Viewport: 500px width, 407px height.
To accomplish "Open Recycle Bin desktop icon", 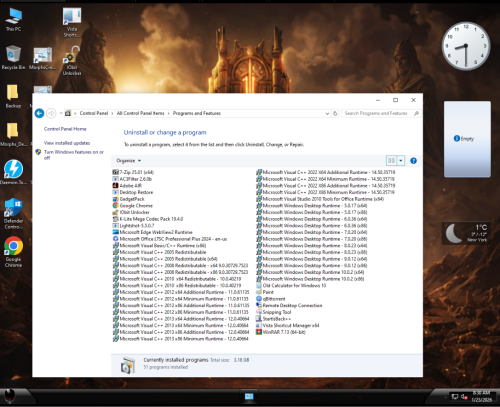I will (13, 58).
